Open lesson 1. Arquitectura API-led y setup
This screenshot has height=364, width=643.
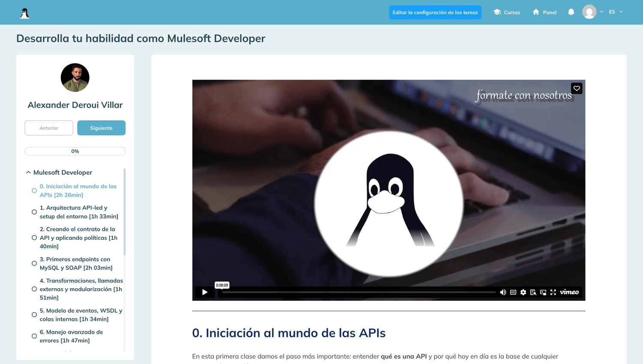point(79,212)
